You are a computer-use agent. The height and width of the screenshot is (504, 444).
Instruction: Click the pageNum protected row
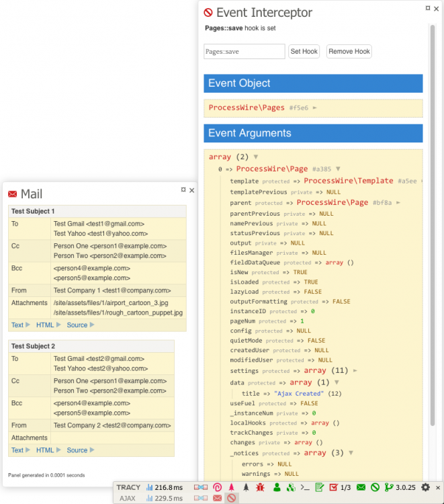tap(267, 321)
